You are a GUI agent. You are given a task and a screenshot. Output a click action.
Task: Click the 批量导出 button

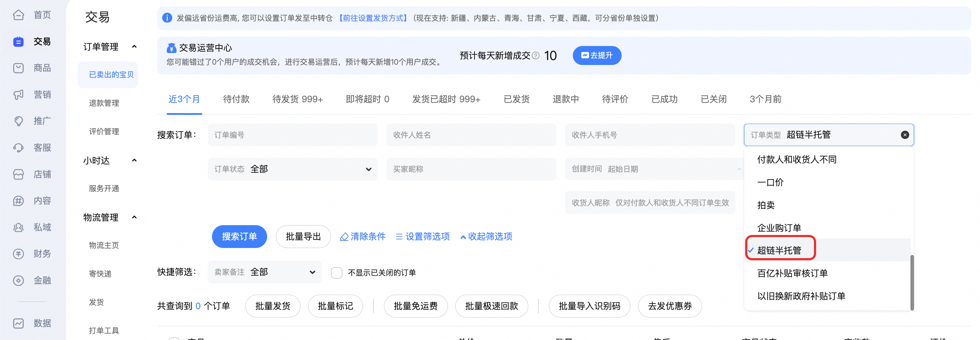[x=303, y=236]
